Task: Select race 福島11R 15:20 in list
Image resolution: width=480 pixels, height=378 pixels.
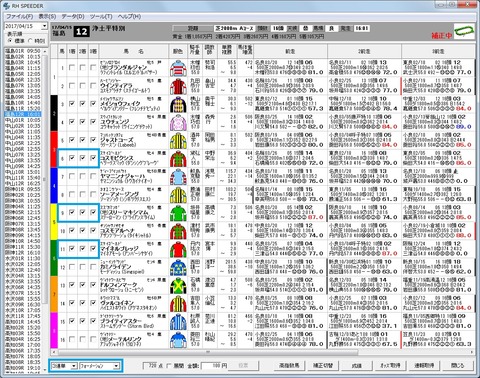Action: 23,108
